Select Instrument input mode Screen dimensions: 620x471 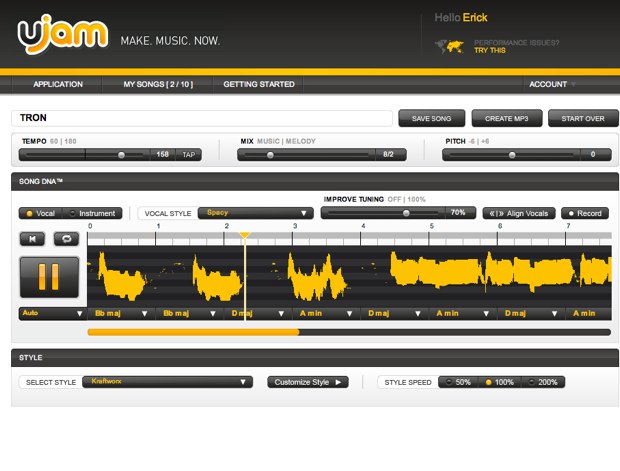(93, 214)
